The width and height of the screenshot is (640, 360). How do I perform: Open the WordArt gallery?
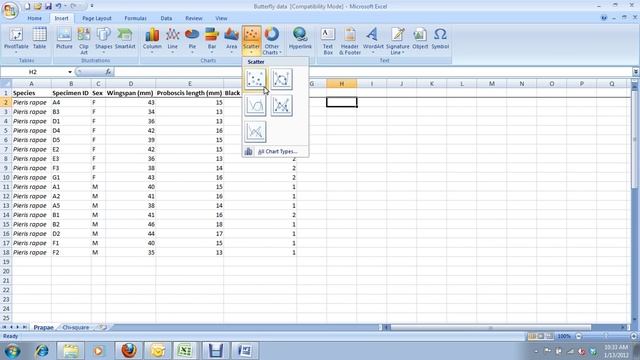(x=373, y=41)
